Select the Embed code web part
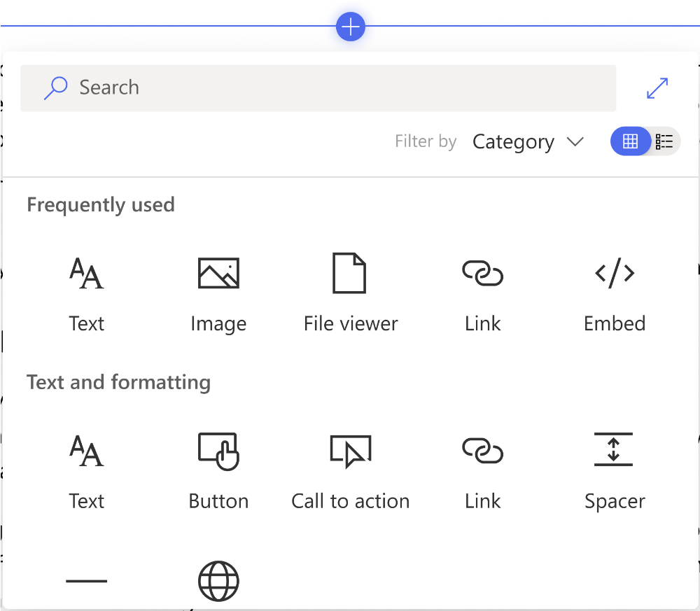Viewport: 700px width, 611px height. point(615,293)
